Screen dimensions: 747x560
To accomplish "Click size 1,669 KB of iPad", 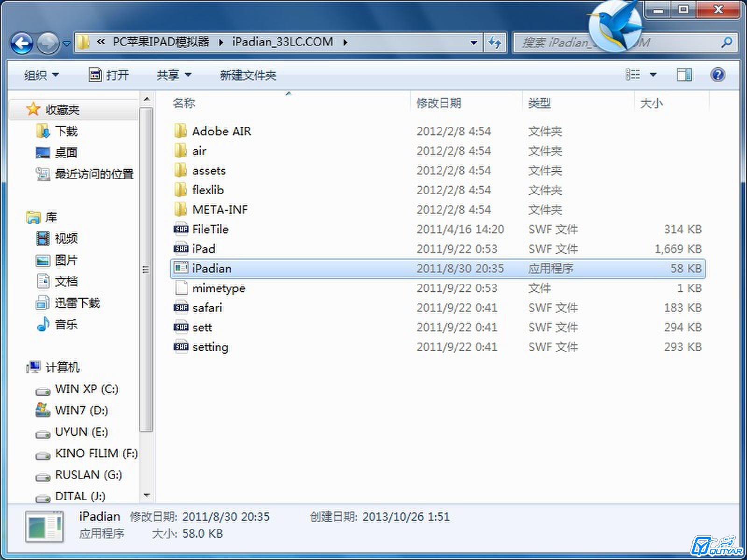I will 678,249.
